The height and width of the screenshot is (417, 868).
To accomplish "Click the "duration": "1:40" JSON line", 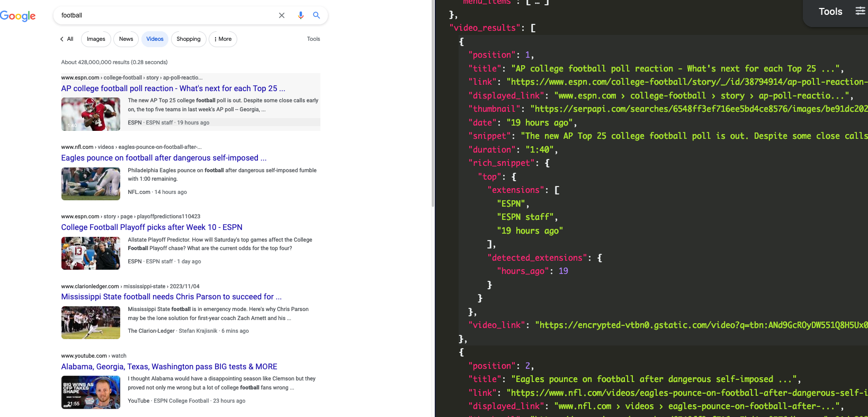I will coord(513,150).
